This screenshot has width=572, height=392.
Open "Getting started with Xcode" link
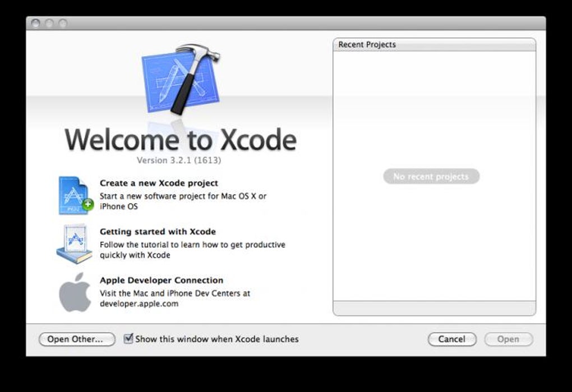point(158,232)
